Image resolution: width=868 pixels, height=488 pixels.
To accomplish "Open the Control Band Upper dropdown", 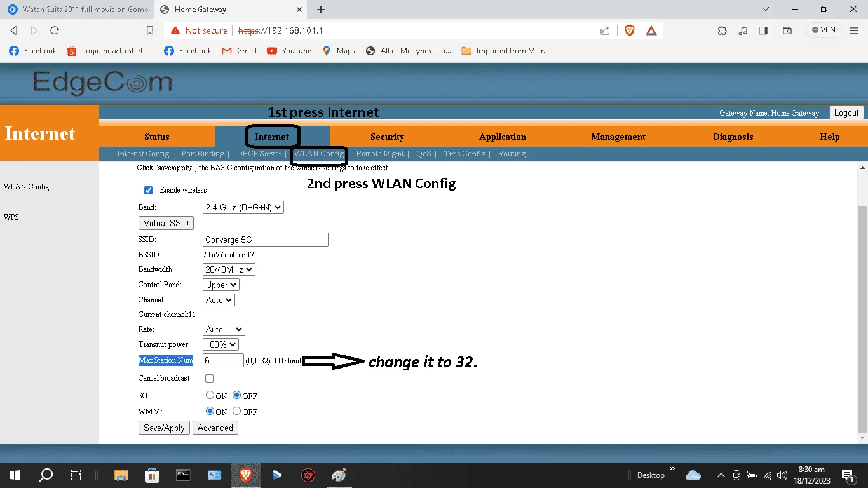I will 221,285.
